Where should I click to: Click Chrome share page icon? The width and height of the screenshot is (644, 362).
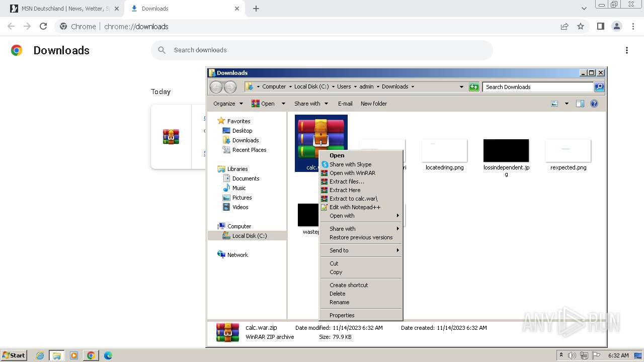tap(565, 27)
